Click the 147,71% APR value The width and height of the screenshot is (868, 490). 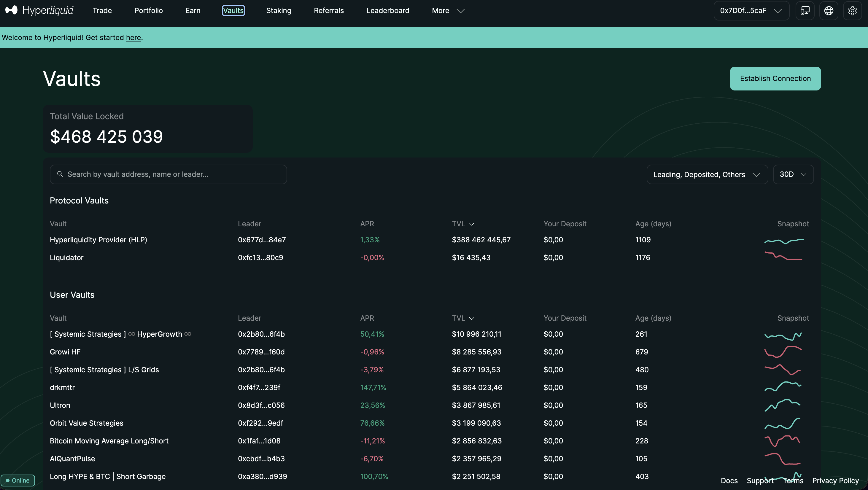click(373, 388)
